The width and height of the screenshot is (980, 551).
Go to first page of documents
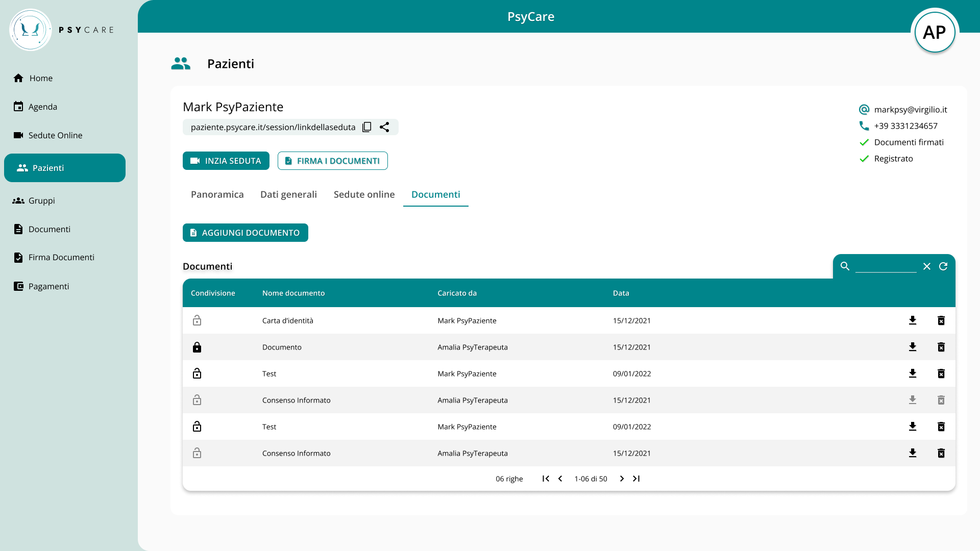pos(546,479)
